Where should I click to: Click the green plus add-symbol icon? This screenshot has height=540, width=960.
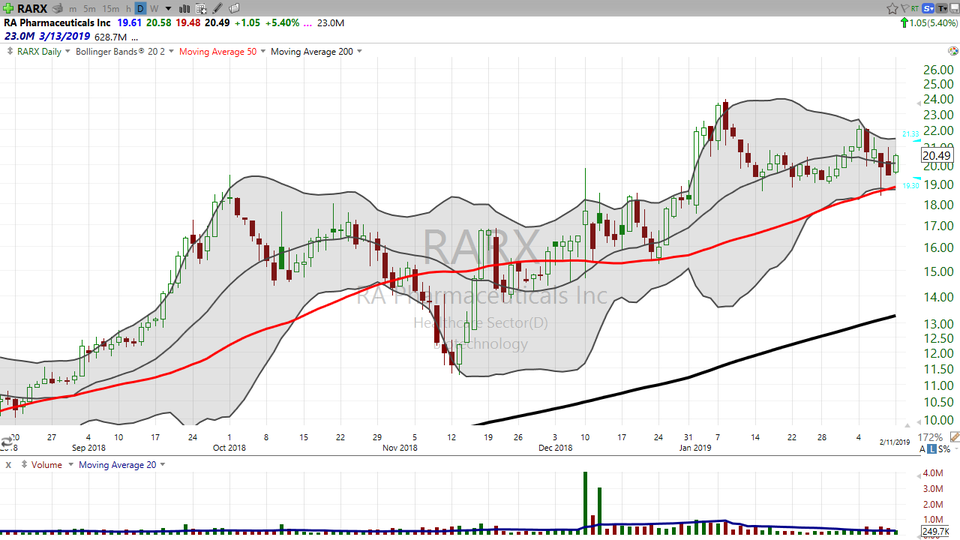click(8, 9)
